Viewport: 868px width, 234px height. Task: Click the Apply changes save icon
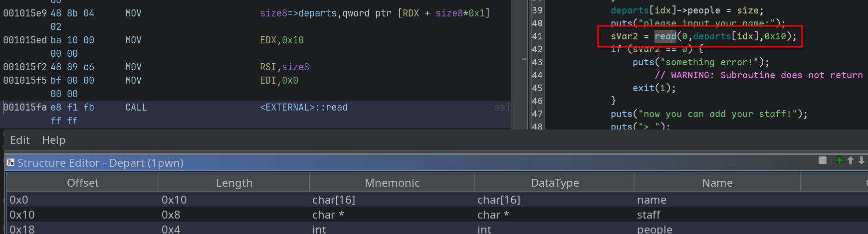823,160
